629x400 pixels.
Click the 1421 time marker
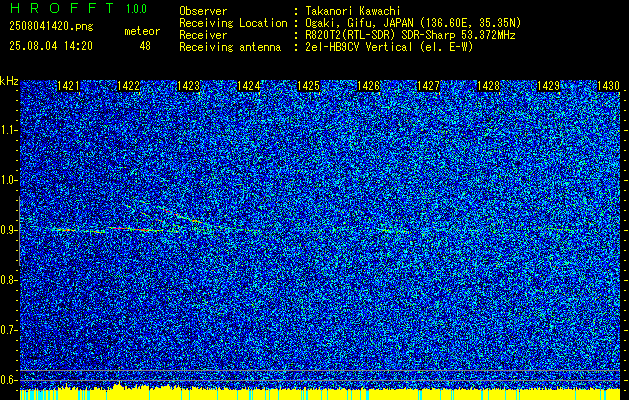[68, 85]
